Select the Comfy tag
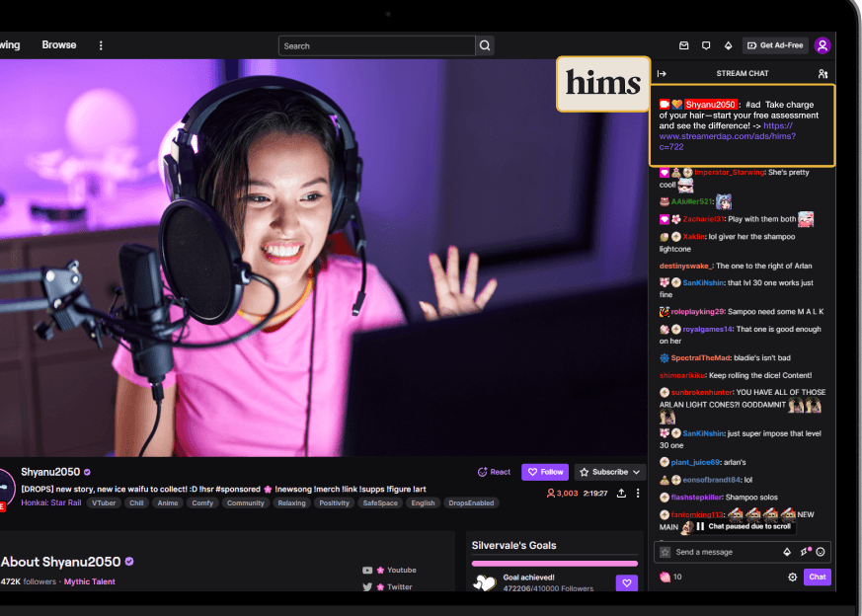The image size is (862, 616). [x=202, y=502]
